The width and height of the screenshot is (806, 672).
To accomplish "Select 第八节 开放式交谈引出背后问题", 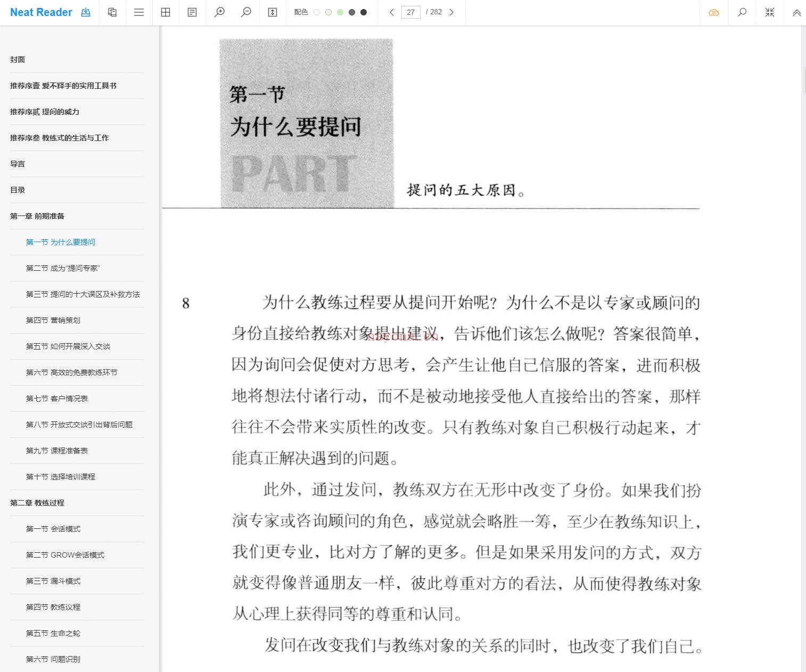I will pos(79,425).
